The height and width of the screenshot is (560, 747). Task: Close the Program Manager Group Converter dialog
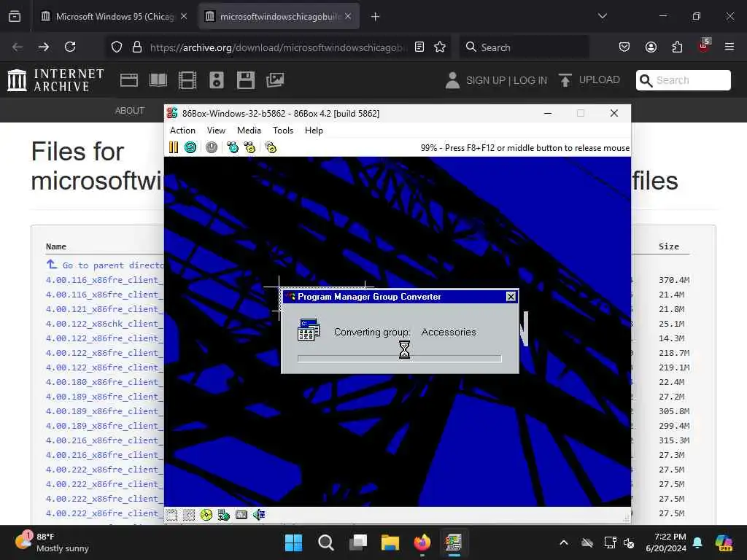511,297
